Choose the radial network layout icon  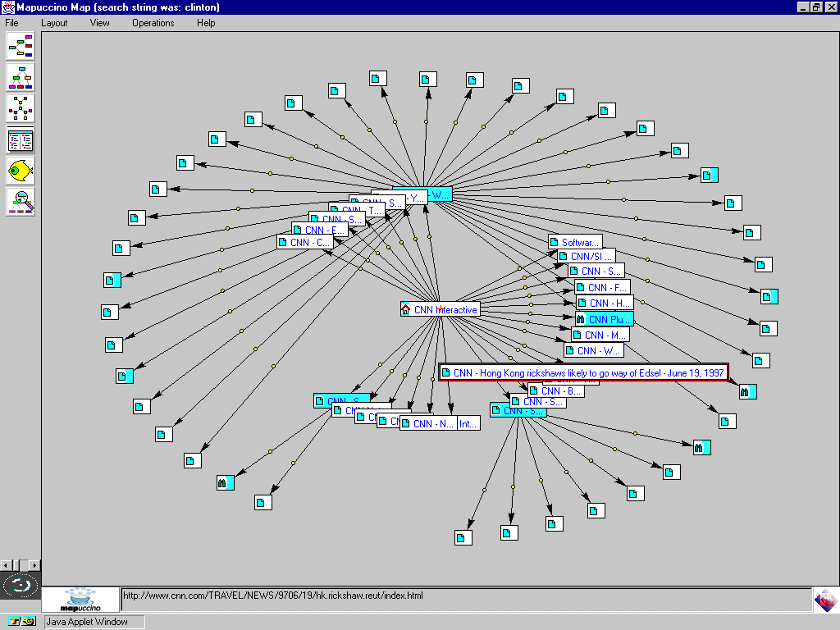click(x=21, y=108)
